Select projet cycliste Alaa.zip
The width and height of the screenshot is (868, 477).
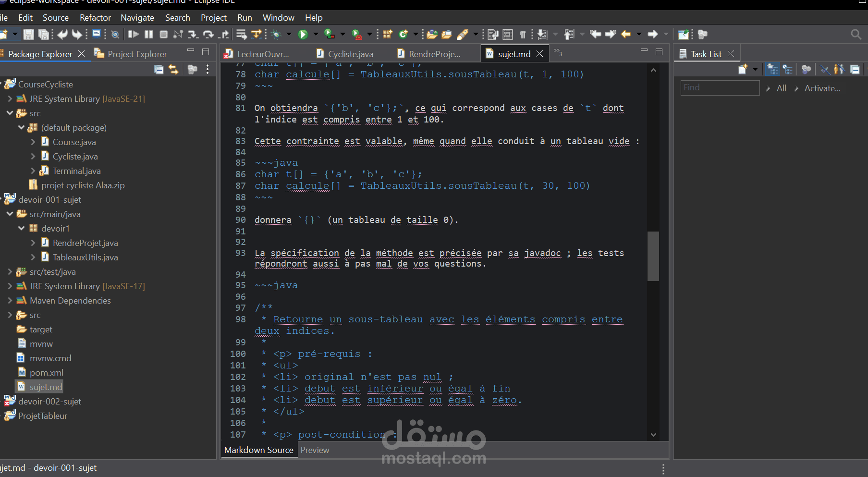click(x=83, y=185)
